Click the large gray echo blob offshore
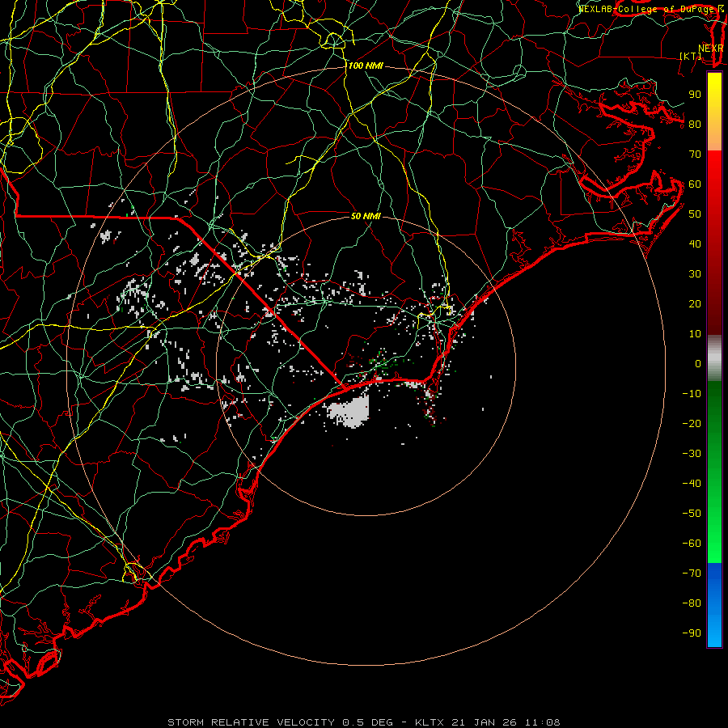The width and height of the screenshot is (728, 728). click(x=349, y=412)
